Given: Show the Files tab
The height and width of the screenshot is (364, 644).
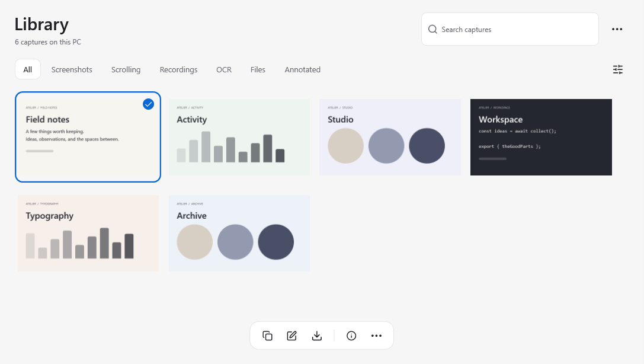Looking at the screenshot, I should 258,69.
